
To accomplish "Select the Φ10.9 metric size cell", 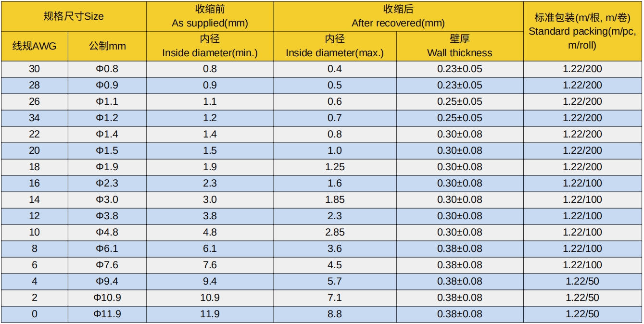I will [x=107, y=298].
